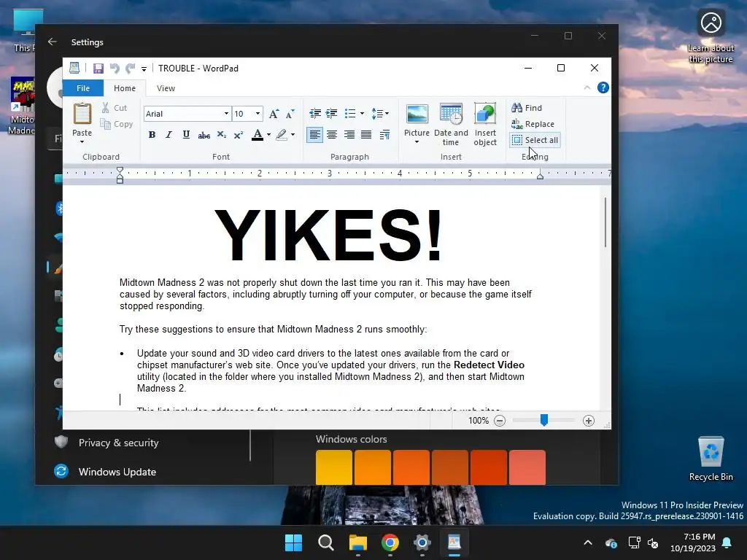Click the WordPad zoom slider thumb

(544, 419)
